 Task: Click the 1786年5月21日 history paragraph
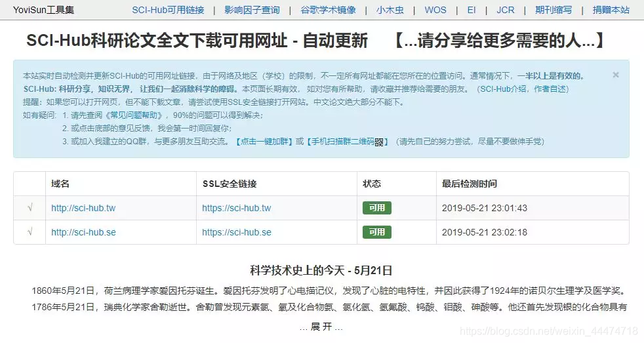pos(329,307)
